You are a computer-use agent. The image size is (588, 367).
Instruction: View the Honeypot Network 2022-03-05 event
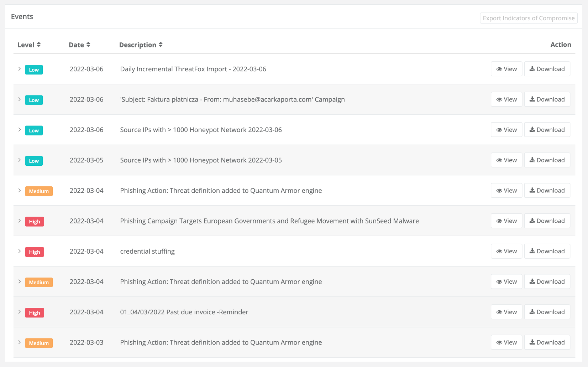pos(506,160)
